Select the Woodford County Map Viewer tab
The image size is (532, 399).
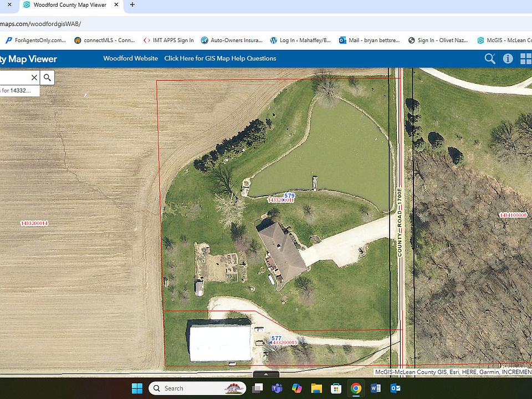click(x=69, y=4)
